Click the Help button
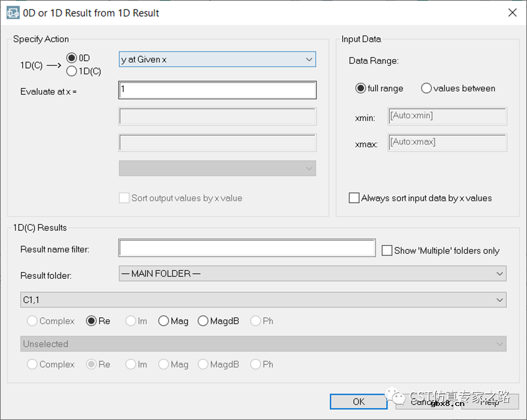The width and height of the screenshot is (527, 420). tap(490, 402)
